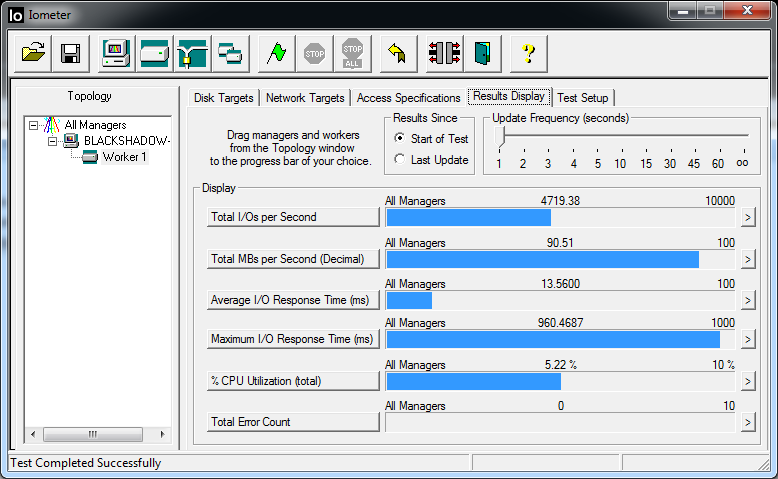Collapse the All Managers tree node
Image resolution: width=778 pixels, height=479 pixels.
point(33,125)
